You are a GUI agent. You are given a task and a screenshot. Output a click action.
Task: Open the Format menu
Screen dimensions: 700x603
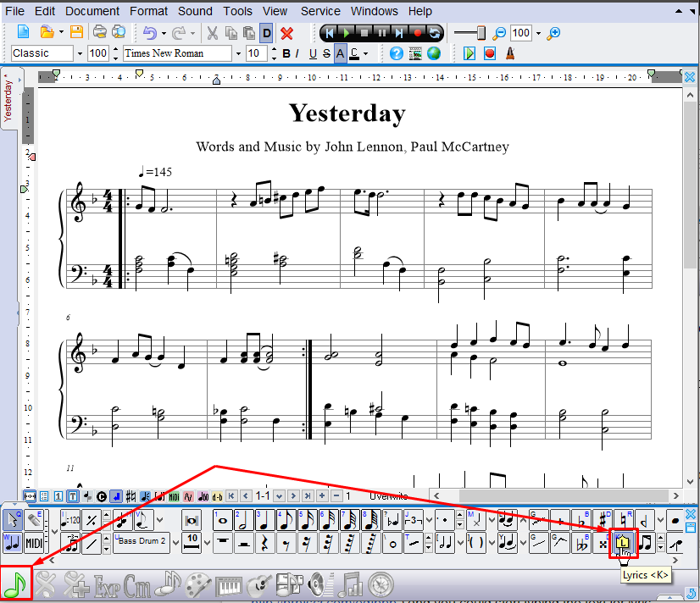pos(148,11)
